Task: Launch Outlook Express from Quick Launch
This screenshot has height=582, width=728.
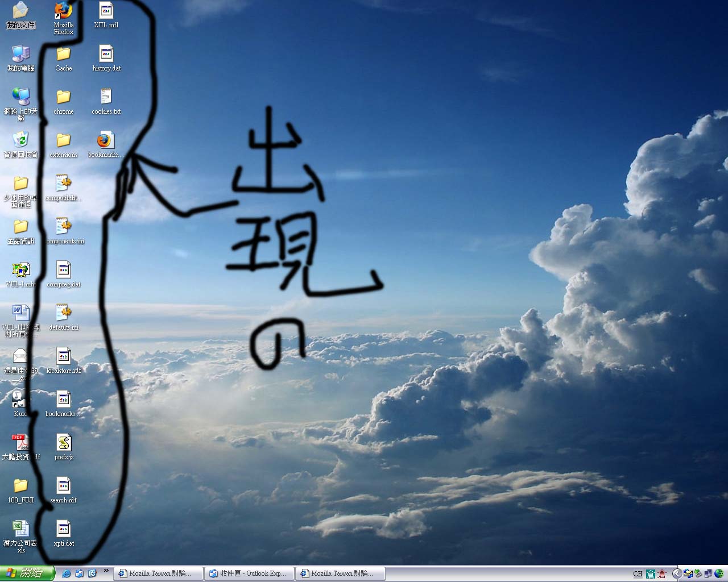Action: click(79, 573)
